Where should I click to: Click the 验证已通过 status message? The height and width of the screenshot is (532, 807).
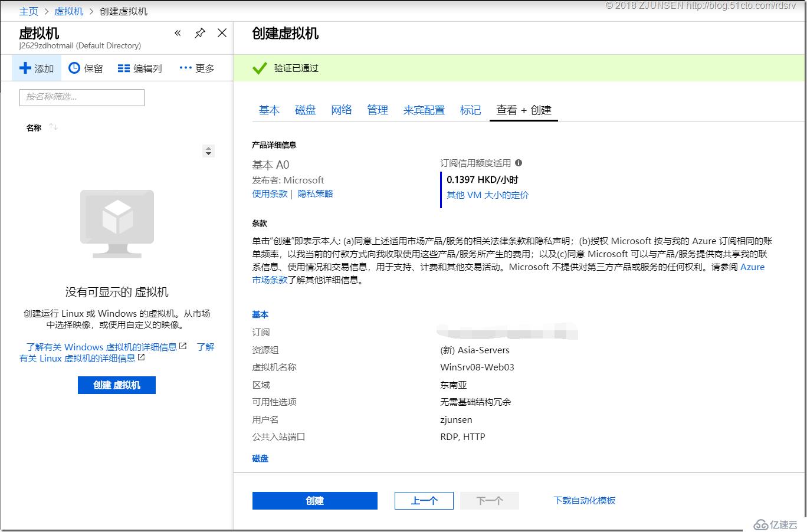tap(296, 68)
